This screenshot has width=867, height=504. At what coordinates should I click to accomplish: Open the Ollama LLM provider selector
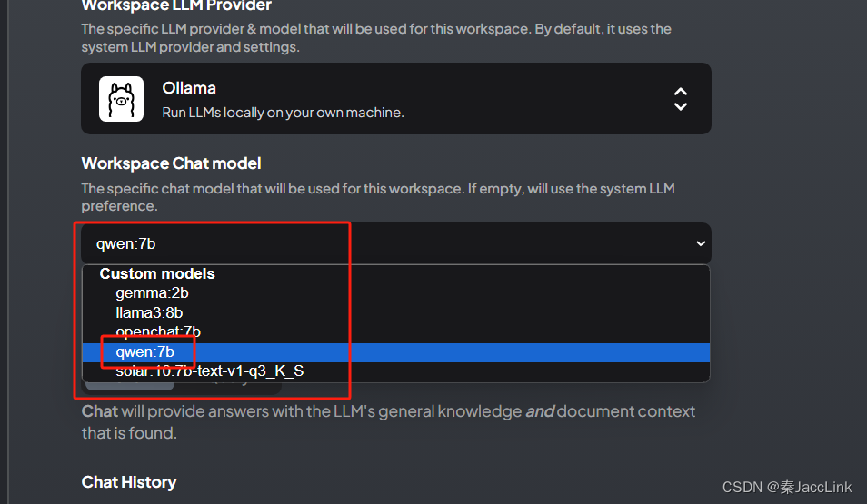(x=396, y=98)
